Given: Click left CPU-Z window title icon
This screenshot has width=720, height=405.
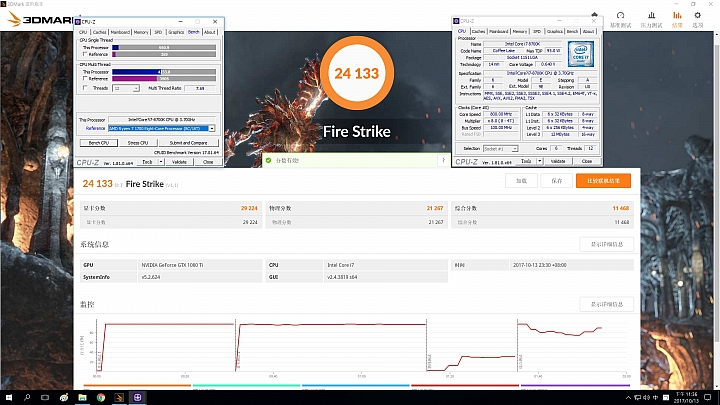Looking at the screenshot, I should coord(78,22).
